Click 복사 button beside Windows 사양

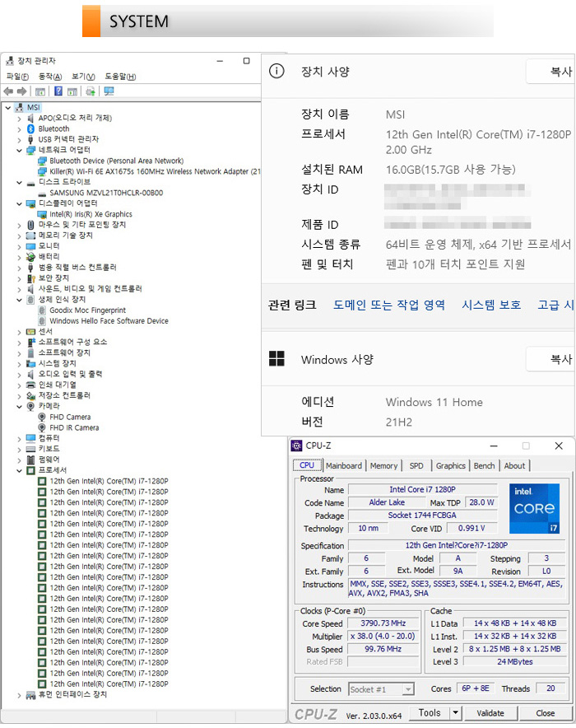(550, 359)
